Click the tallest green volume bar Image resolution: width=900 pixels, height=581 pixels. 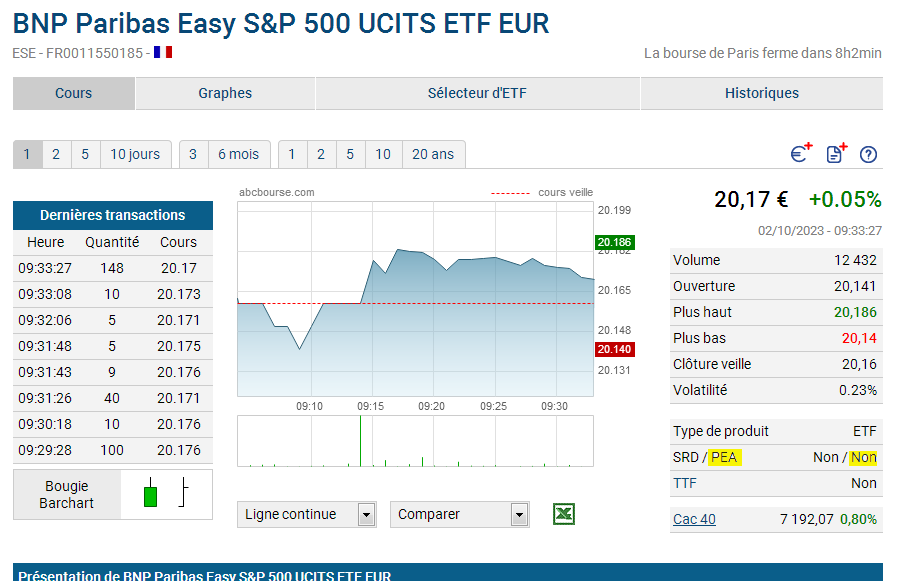[x=360, y=441]
